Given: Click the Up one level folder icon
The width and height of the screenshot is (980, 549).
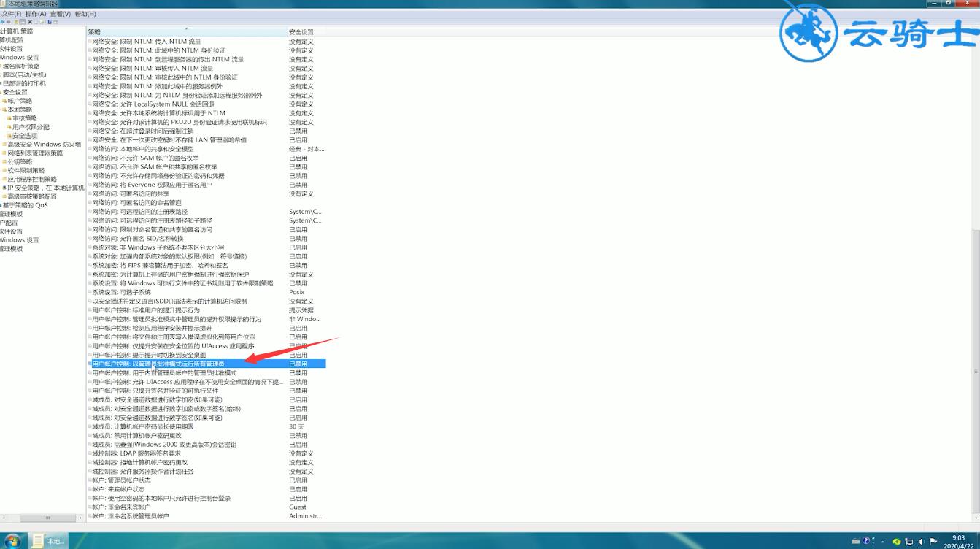Looking at the screenshot, I should (16, 22).
